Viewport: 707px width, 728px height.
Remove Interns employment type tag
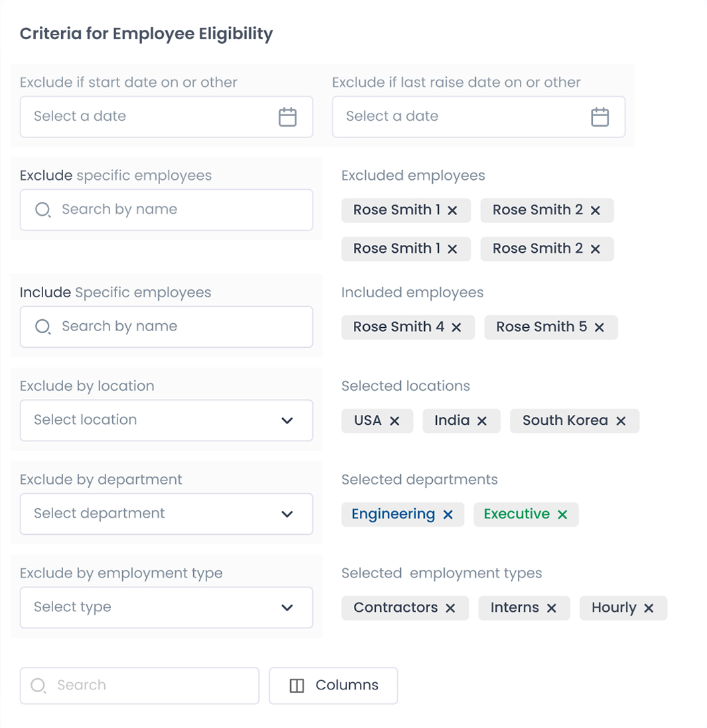[x=552, y=608]
